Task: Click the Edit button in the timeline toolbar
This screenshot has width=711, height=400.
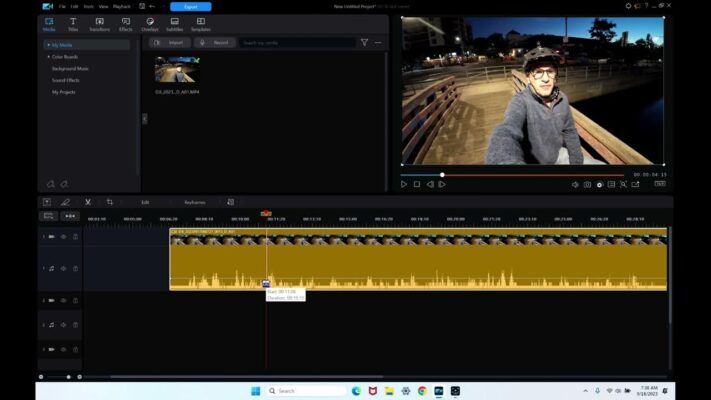Action: [x=145, y=202]
